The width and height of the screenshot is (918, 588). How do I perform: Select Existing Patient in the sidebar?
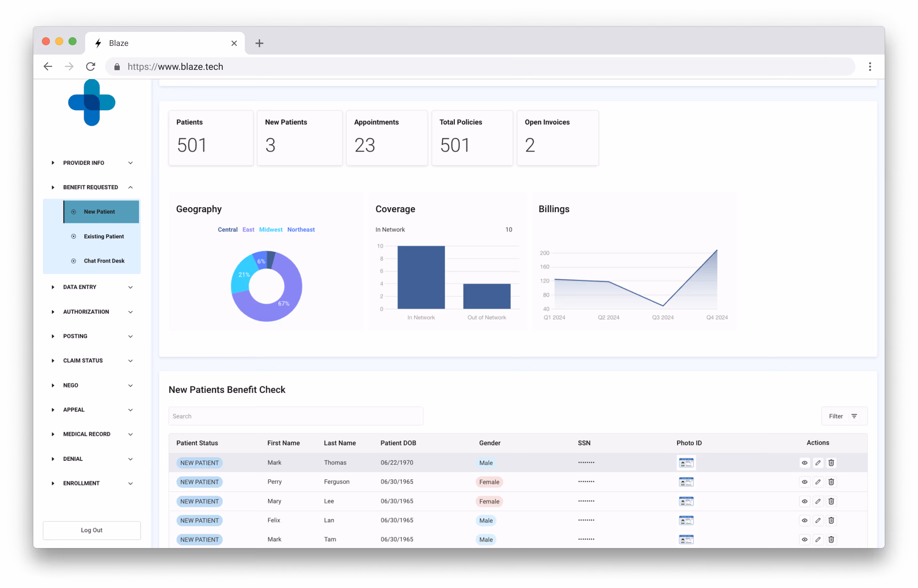click(x=103, y=236)
